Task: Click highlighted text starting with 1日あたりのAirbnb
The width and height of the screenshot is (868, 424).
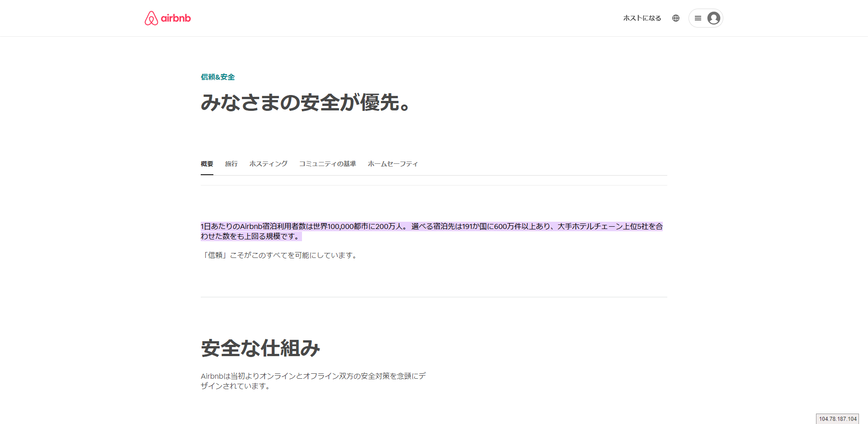Action: pyautogui.click(x=235, y=226)
